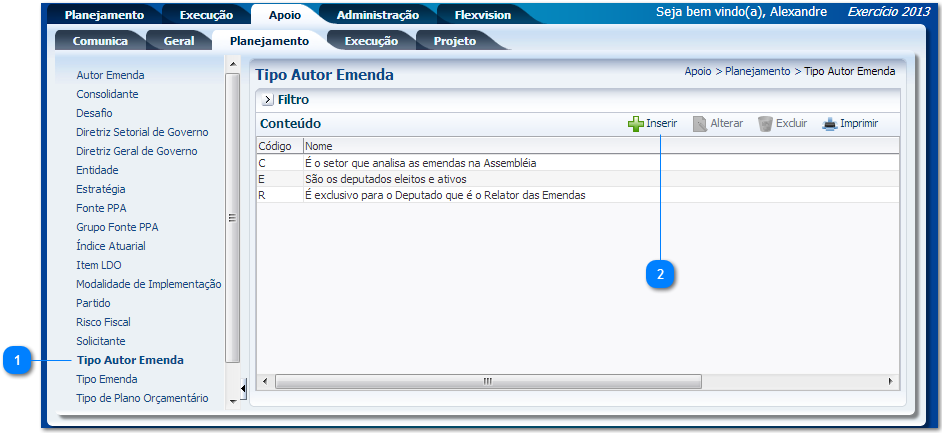Collapse the sidebar with splitter arrow
This screenshot has height=433, width=948.
[x=243, y=388]
